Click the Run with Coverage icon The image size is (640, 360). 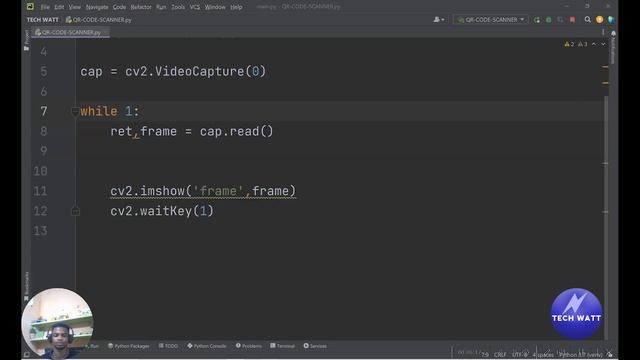click(560, 20)
